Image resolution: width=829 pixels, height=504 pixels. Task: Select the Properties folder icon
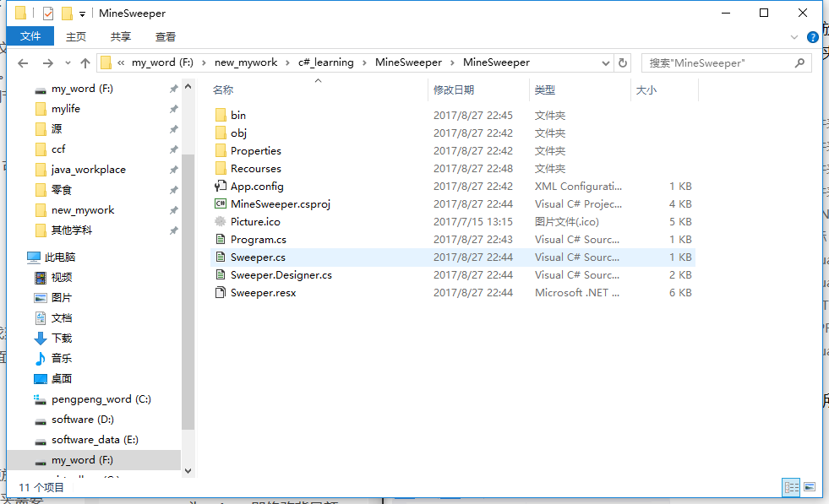click(x=221, y=150)
